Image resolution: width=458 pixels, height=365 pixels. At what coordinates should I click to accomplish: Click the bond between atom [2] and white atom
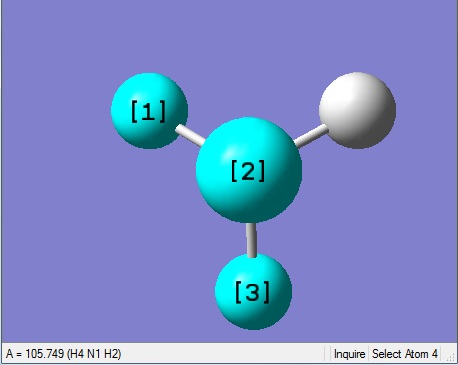tap(311, 136)
